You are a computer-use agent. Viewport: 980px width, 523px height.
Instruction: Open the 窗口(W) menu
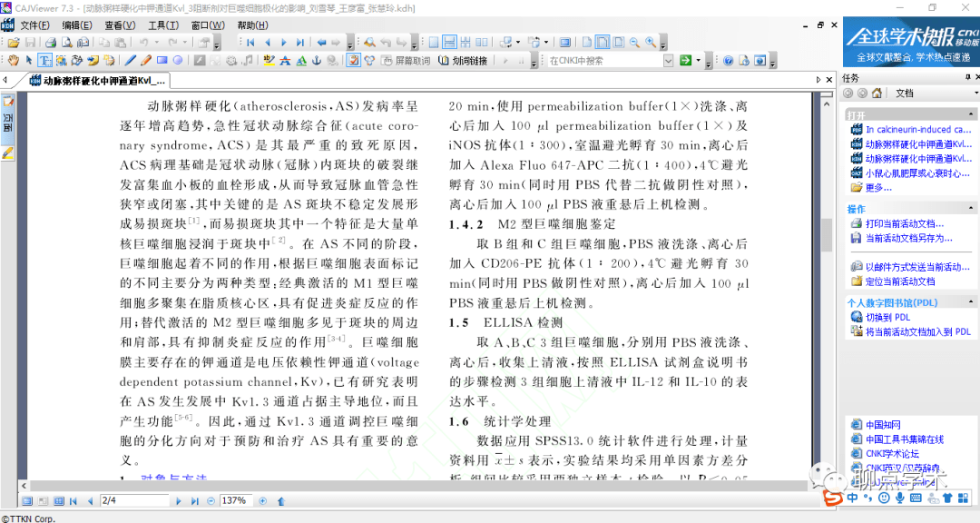[208, 25]
